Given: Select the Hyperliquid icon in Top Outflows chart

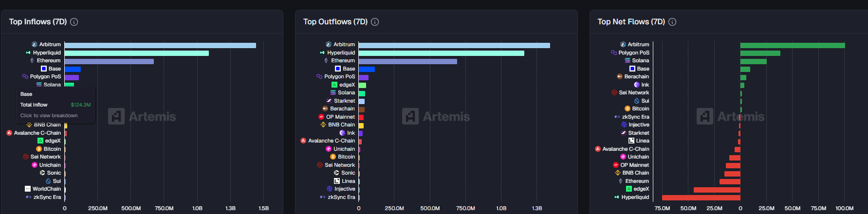Looking at the screenshot, I should click(322, 53).
